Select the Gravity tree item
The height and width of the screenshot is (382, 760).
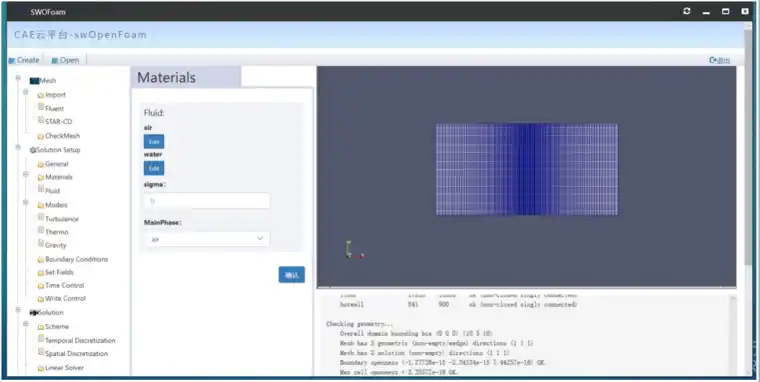pyautogui.click(x=55, y=245)
